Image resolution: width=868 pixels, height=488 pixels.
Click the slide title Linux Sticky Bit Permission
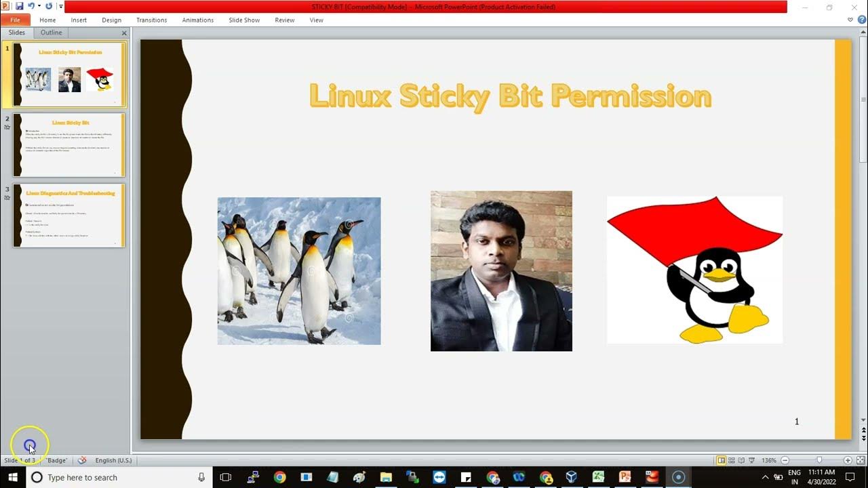(510, 96)
